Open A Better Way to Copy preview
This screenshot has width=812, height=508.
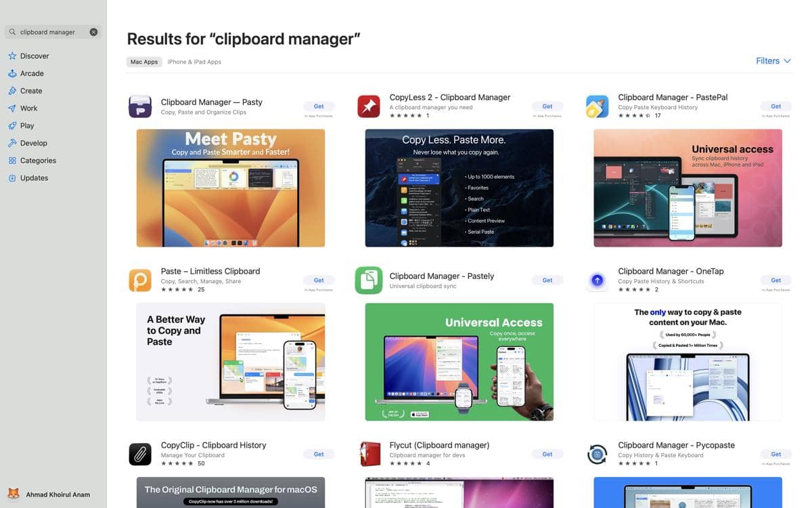(231, 362)
